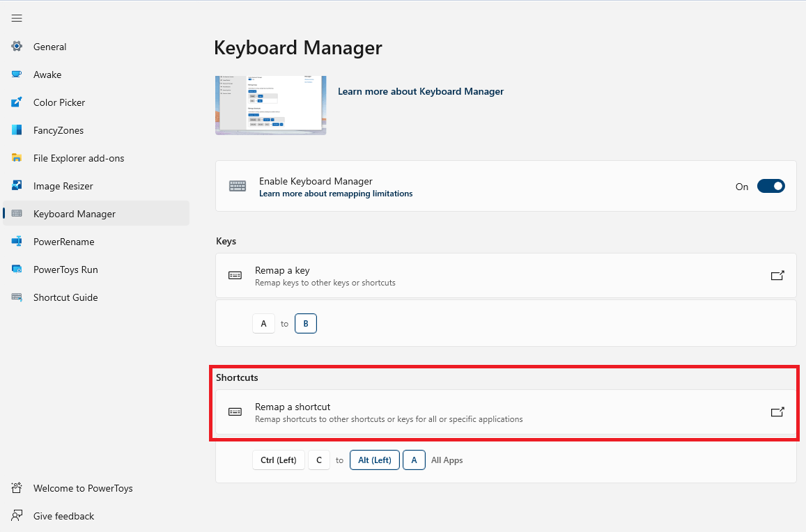Open Learn more about remapping limitations link
This screenshot has height=532, width=806.
[x=336, y=194]
